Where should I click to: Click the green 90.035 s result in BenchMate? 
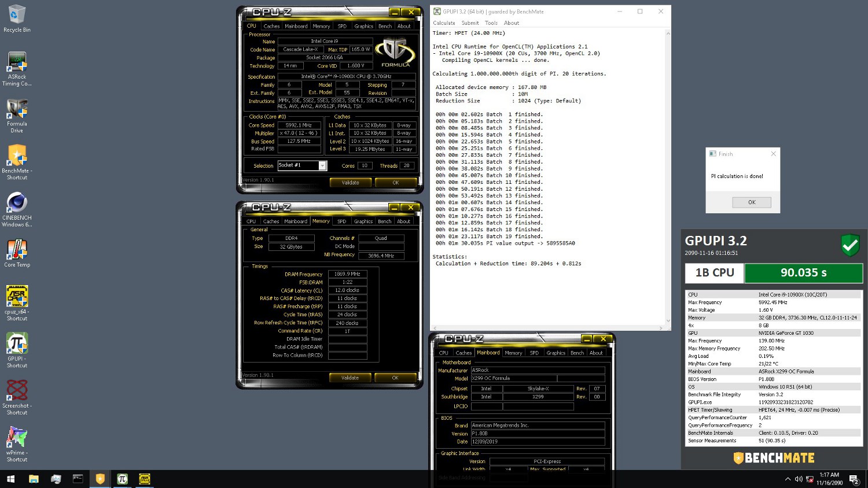803,273
